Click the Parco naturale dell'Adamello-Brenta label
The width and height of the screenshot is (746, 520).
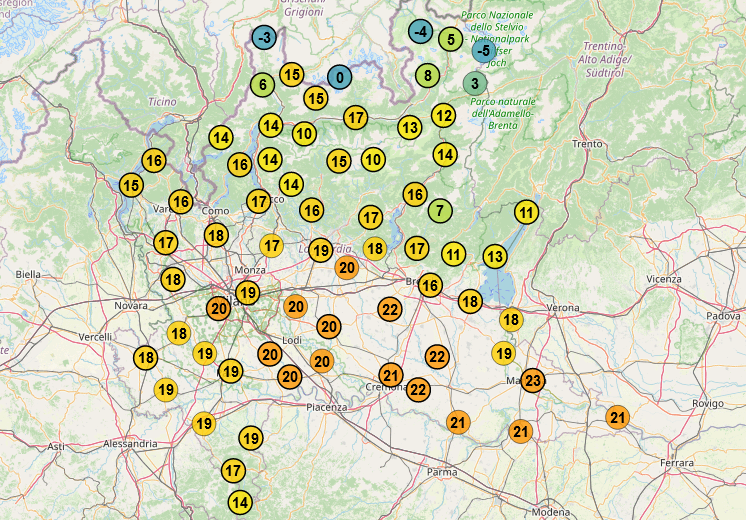pos(503,114)
